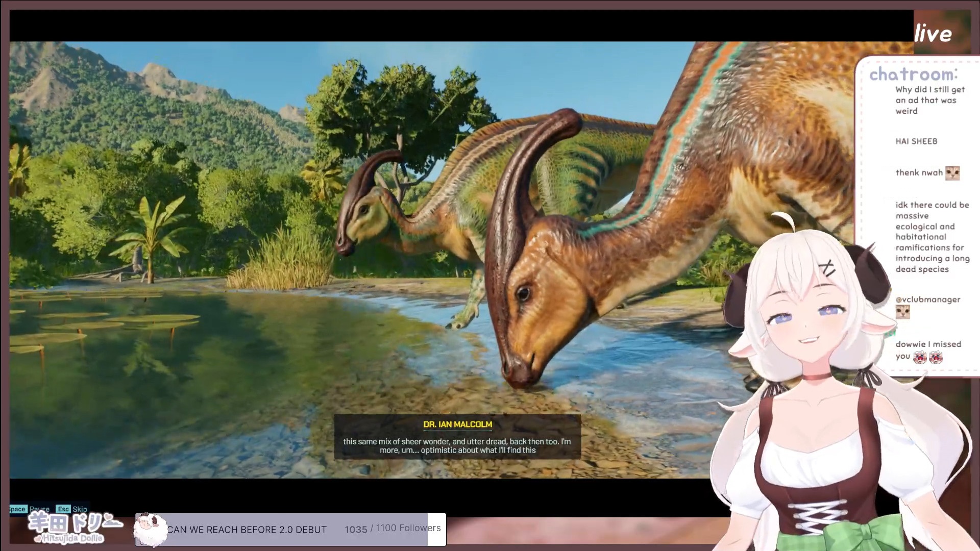Click the '1035 / 1100 Followers' counter
980x551 pixels.
click(392, 529)
